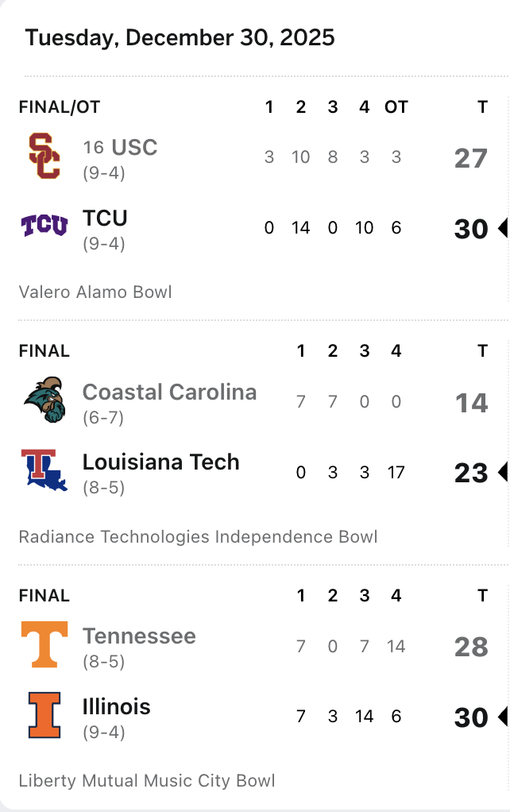This screenshot has width=510, height=812.
Task: Open the Louisiana Tech team link
Action: [x=160, y=462]
